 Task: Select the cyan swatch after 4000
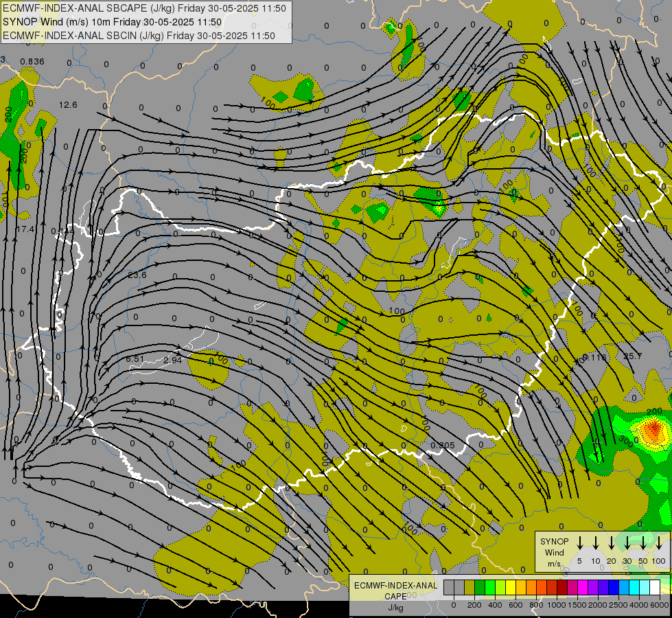click(645, 587)
